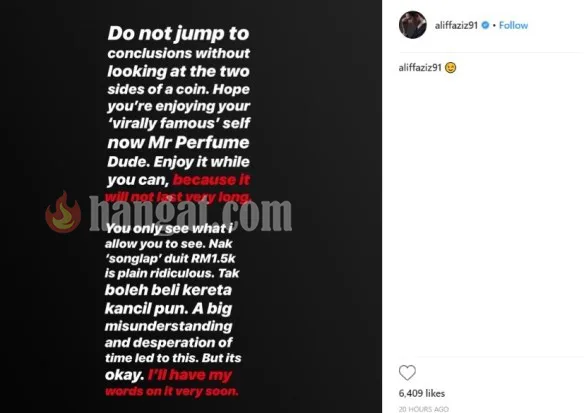Follow the aliffaziz91 account
The width and height of the screenshot is (584, 413).
tap(513, 25)
